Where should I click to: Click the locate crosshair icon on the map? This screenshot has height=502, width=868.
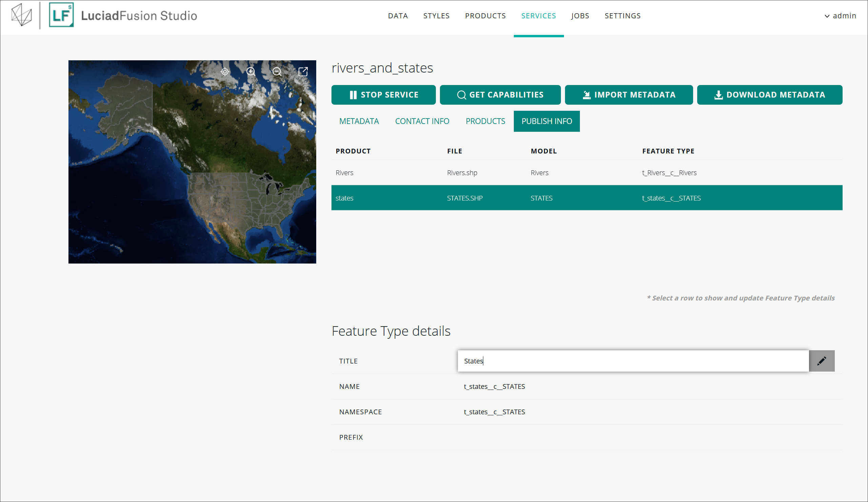click(225, 71)
